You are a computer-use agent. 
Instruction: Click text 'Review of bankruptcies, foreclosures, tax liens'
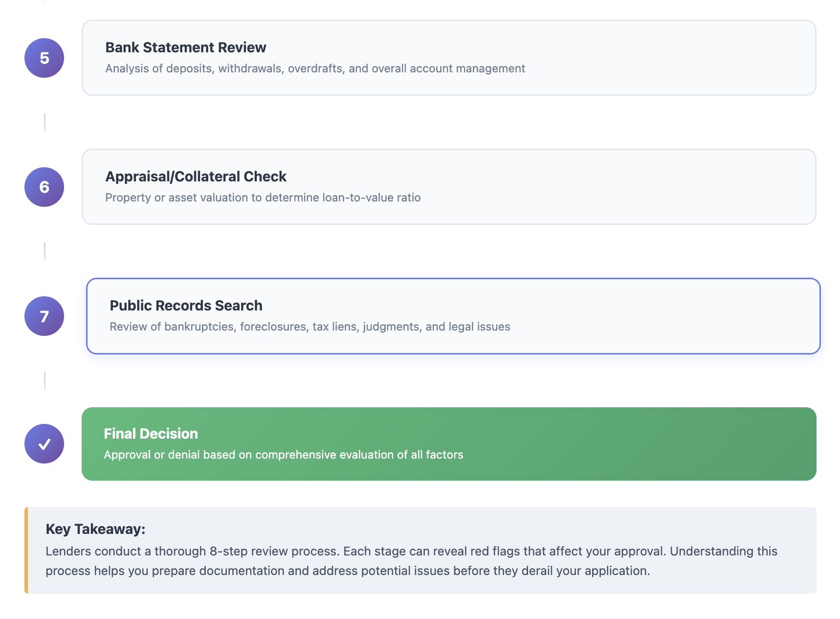pos(235,327)
